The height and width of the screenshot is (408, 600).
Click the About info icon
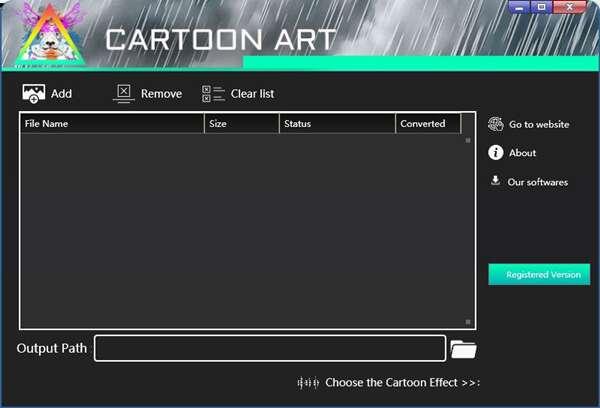coord(495,153)
